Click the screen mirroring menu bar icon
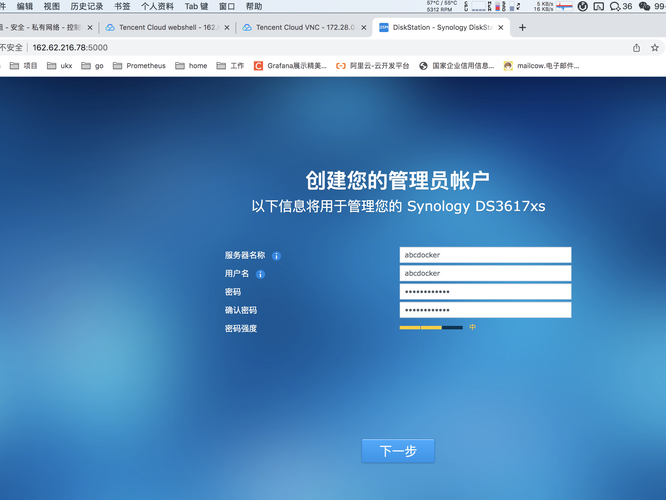Image resolution: width=666 pixels, height=500 pixels. (598, 6)
